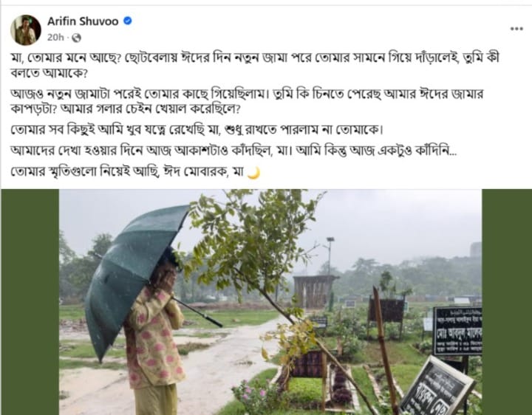Click the line ending with ঈদ মোবারক, মা
532x415 pixels.
(x=135, y=172)
